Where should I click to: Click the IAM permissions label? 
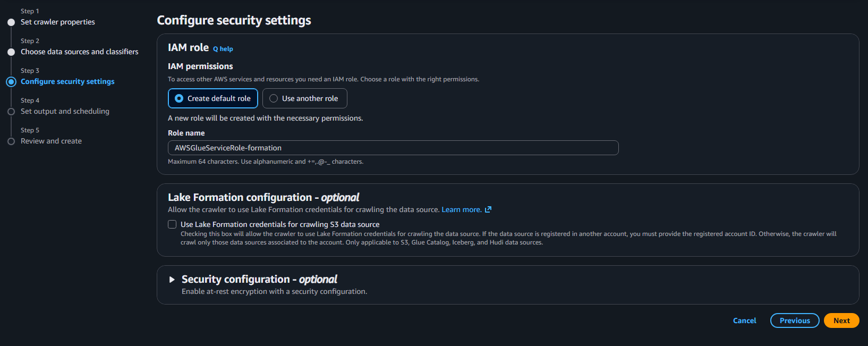pos(200,66)
